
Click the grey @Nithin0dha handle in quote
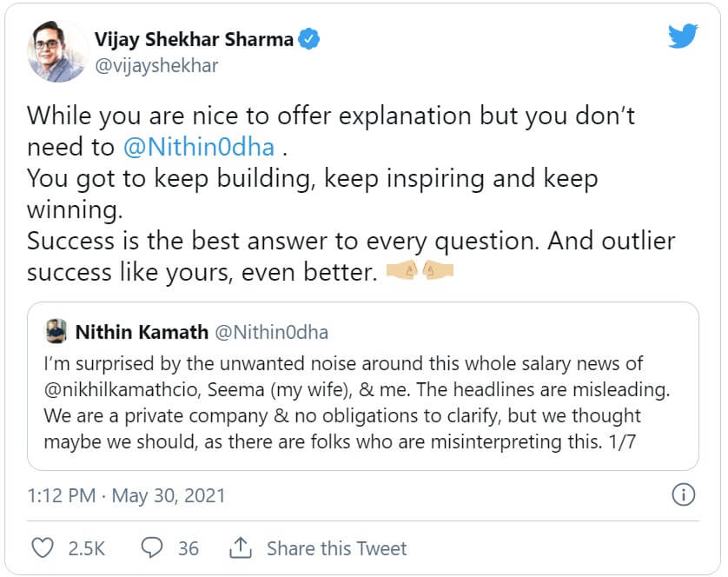tap(271, 332)
